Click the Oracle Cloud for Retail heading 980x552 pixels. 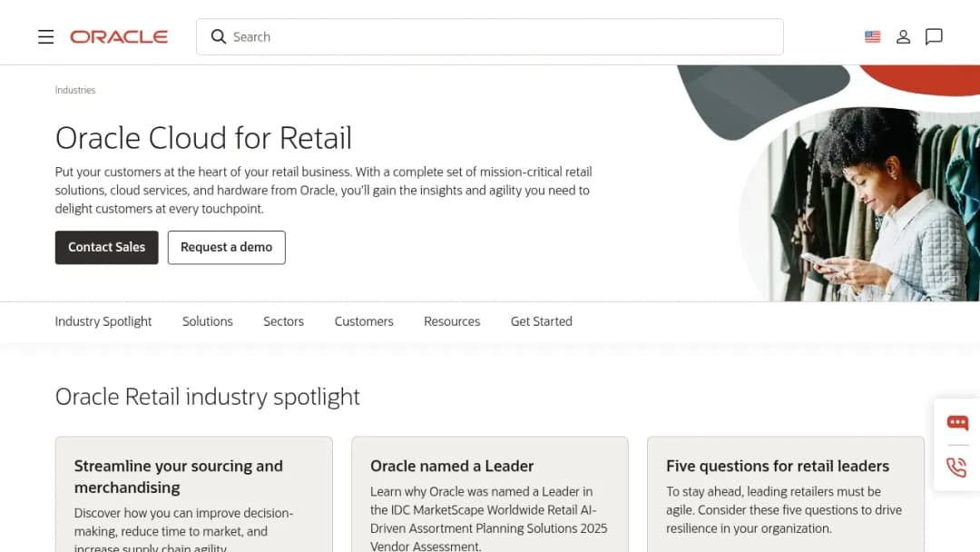pyautogui.click(x=203, y=138)
